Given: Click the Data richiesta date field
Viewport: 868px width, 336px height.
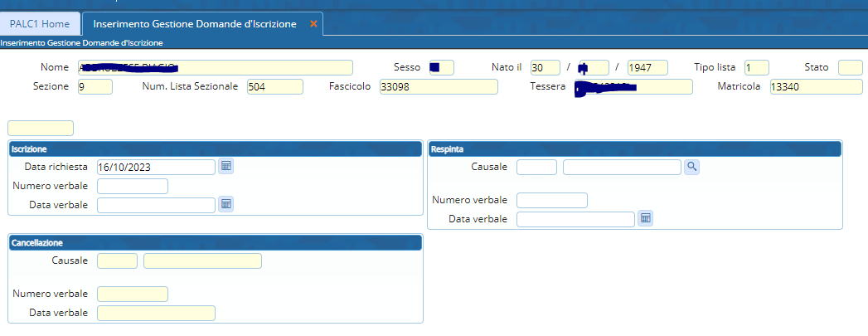Looking at the screenshot, I should coord(156,167).
